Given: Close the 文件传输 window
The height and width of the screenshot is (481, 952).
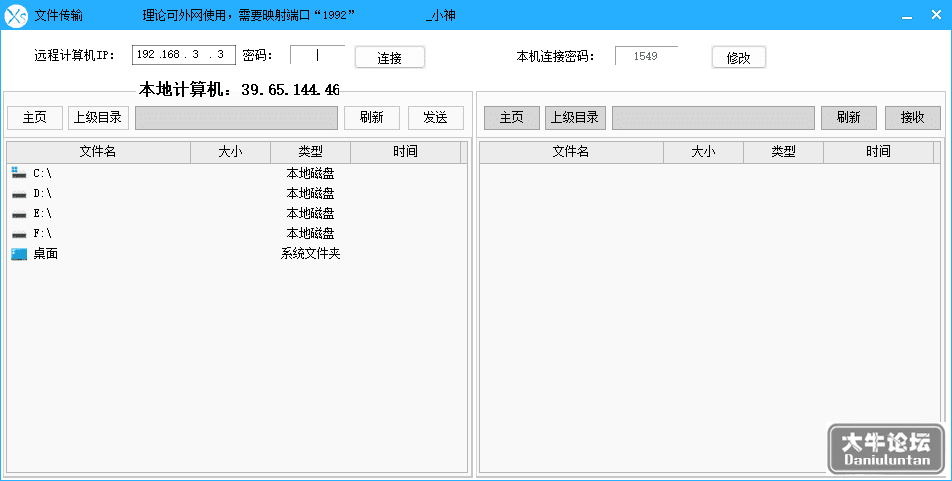Looking at the screenshot, I should tap(936, 15).
